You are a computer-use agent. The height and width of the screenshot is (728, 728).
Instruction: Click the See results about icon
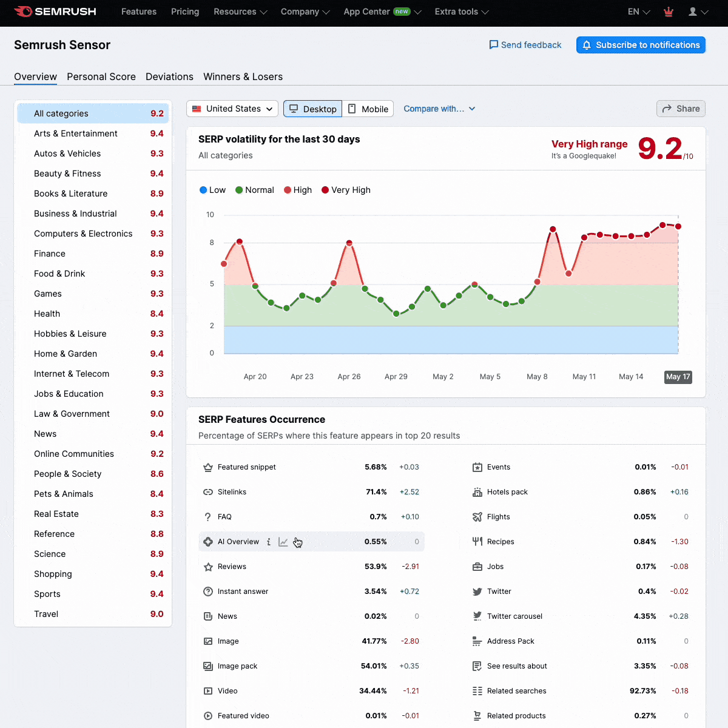tap(477, 666)
